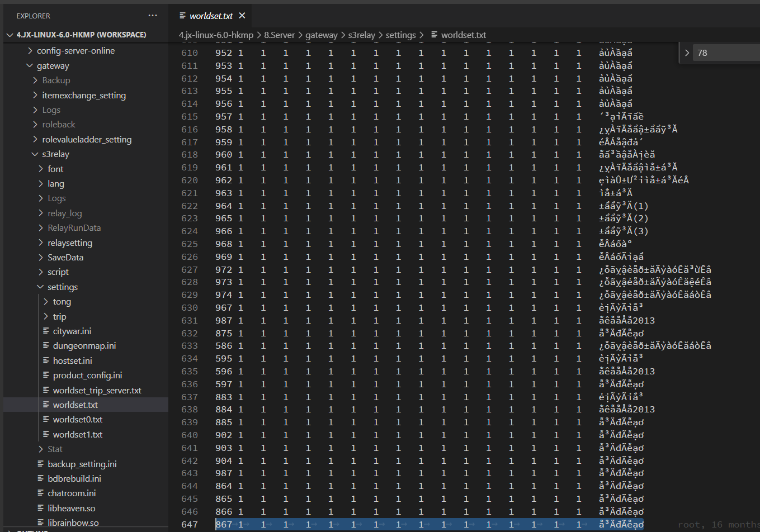This screenshot has width=760, height=532.
Task: Click the file icon next to bdbrebuild.ini
Action: (x=41, y=478)
